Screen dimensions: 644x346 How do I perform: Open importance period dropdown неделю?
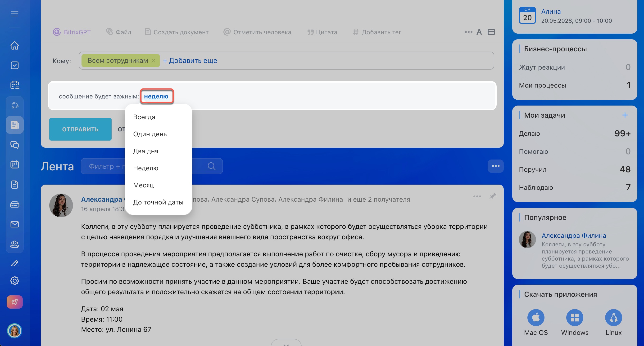point(156,96)
